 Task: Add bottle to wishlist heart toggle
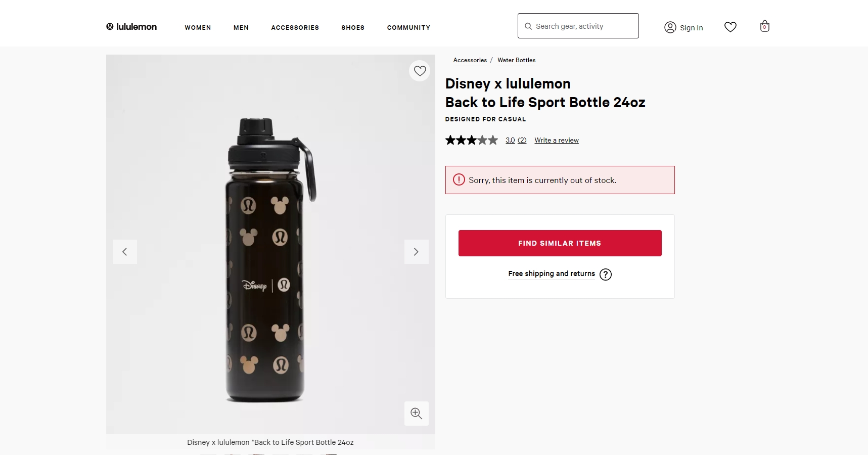[x=420, y=71]
